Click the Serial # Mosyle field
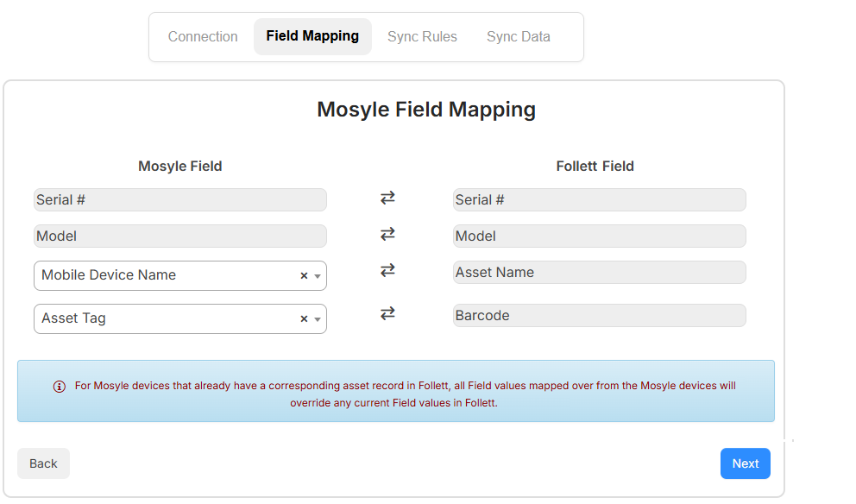The width and height of the screenshot is (856, 504). [179, 199]
